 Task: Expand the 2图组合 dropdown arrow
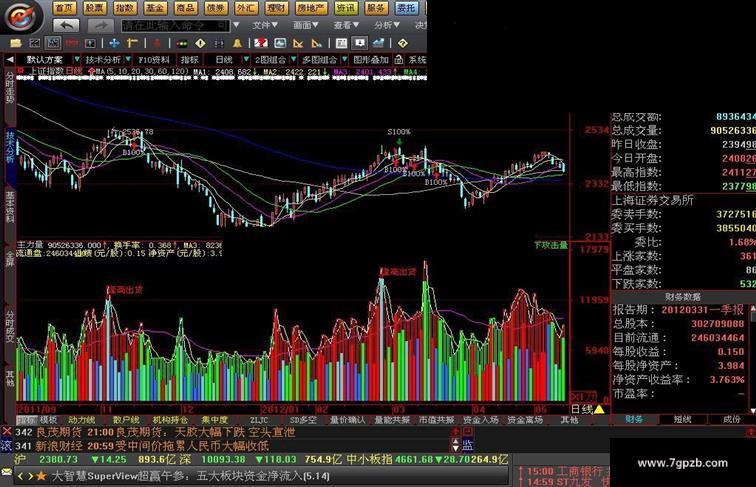pos(293,60)
